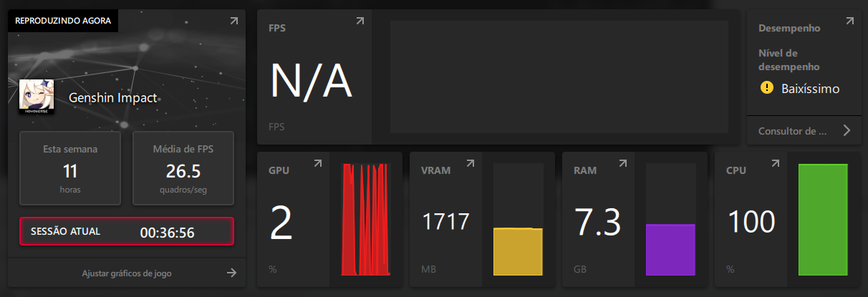This screenshot has width=868, height=297.
Task: Open Consultor de... chevron
Action: click(847, 130)
